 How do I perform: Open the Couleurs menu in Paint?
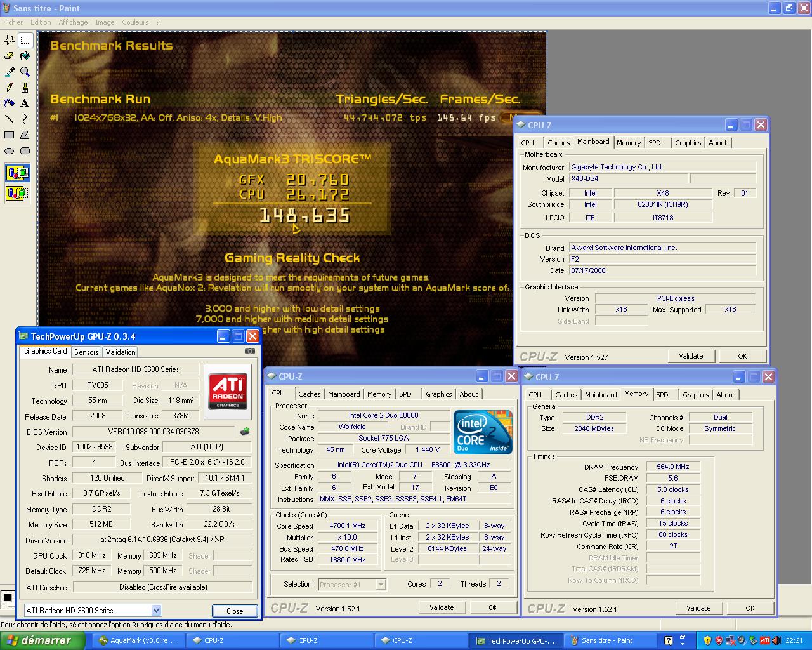click(x=135, y=22)
